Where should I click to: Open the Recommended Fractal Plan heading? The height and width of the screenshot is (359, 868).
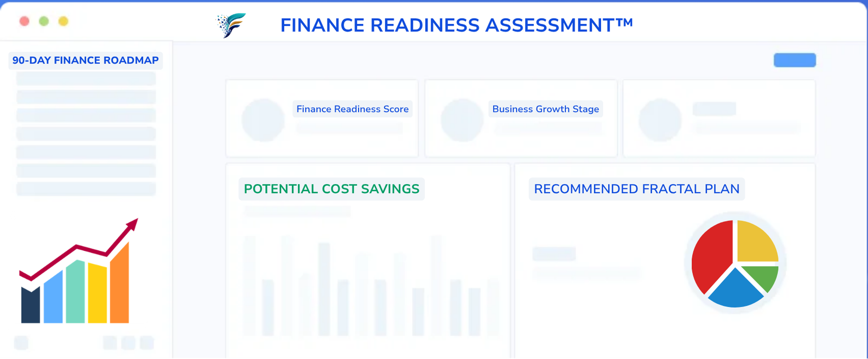pyautogui.click(x=637, y=189)
